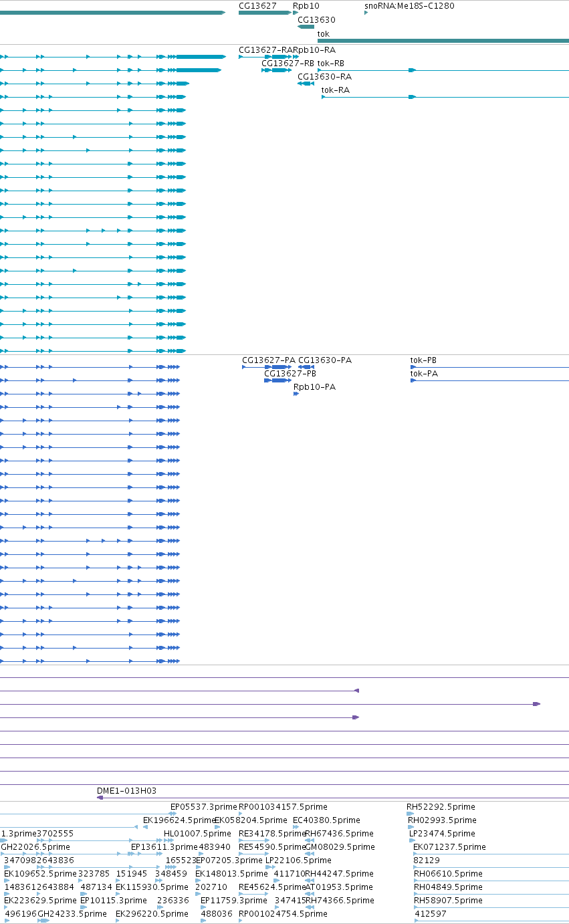Click the CG13630-RA transcript label
The height and width of the screenshot is (924, 569).
pyautogui.click(x=324, y=76)
